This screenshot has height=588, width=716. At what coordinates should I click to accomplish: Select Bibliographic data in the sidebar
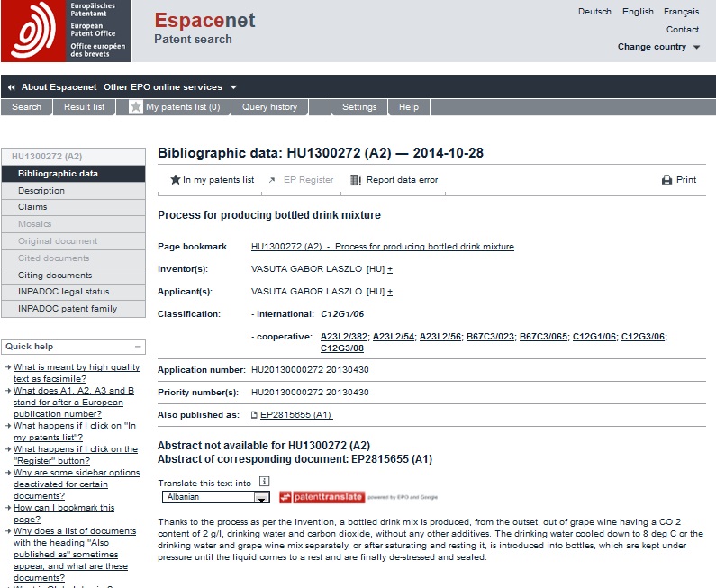pos(74,174)
